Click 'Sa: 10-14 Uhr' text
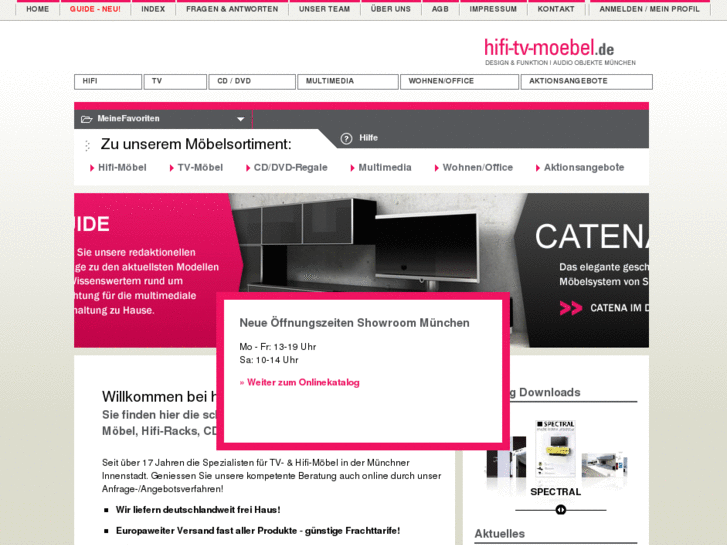Viewport: 727px width, 545px height. [x=269, y=360]
